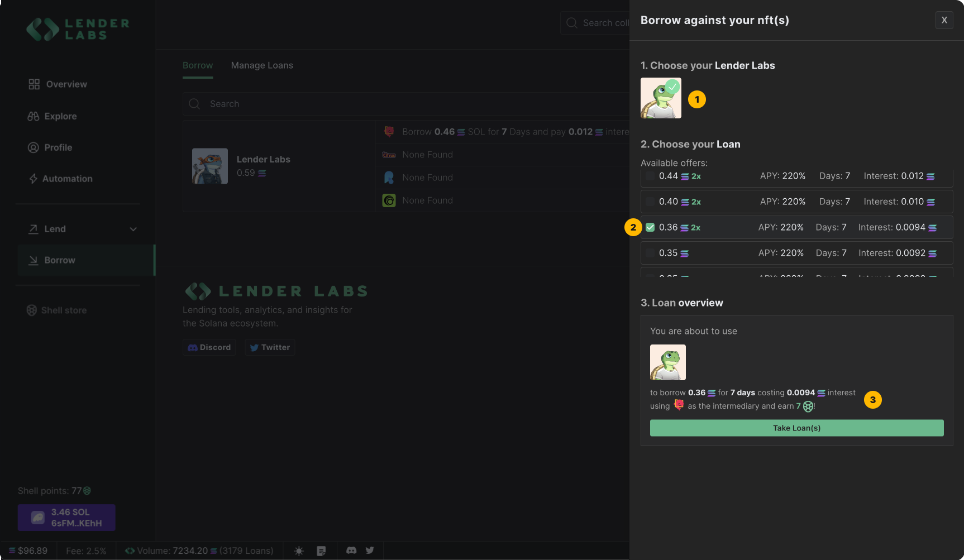This screenshot has height=560, width=964.
Task: Select the turtle NFT thumbnail under step 1
Action: coord(661,98)
